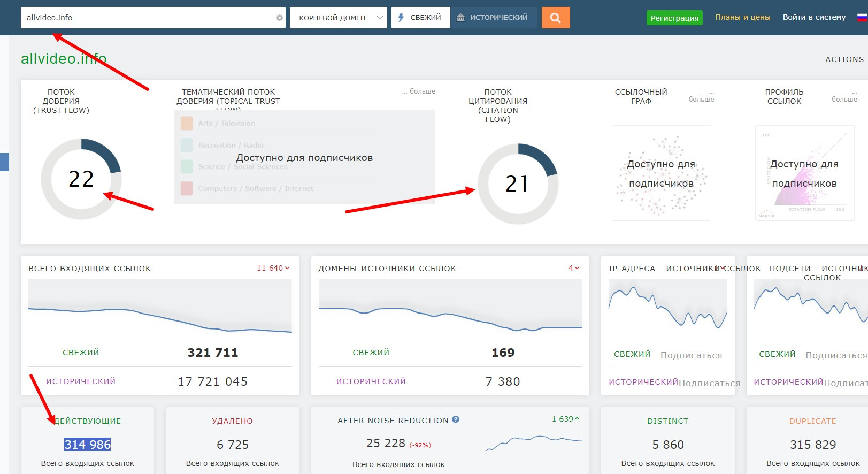The width and height of the screenshot is (868, 474).
Task: Open Планы и цены link
Action: coord(743,17)
